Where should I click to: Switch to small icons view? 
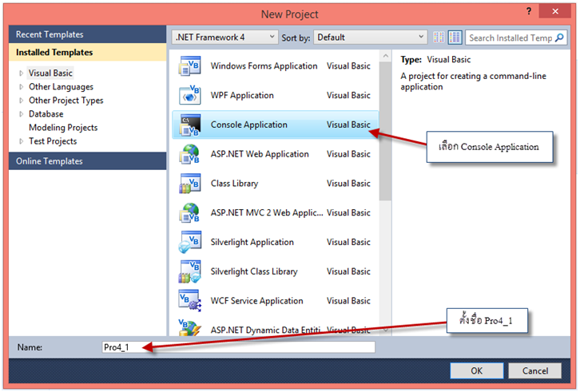pos(439,38)
